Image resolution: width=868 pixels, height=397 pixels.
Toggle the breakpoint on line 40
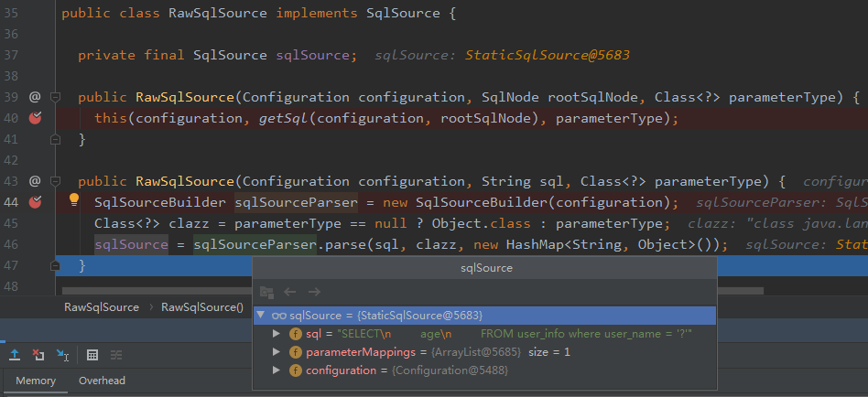tap(36, 118)
